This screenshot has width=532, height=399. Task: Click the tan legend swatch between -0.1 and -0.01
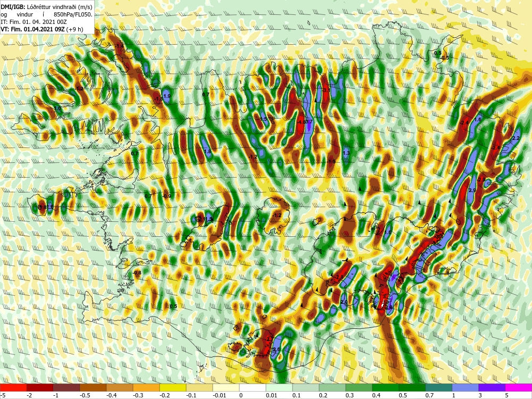(x=199, y=387)
